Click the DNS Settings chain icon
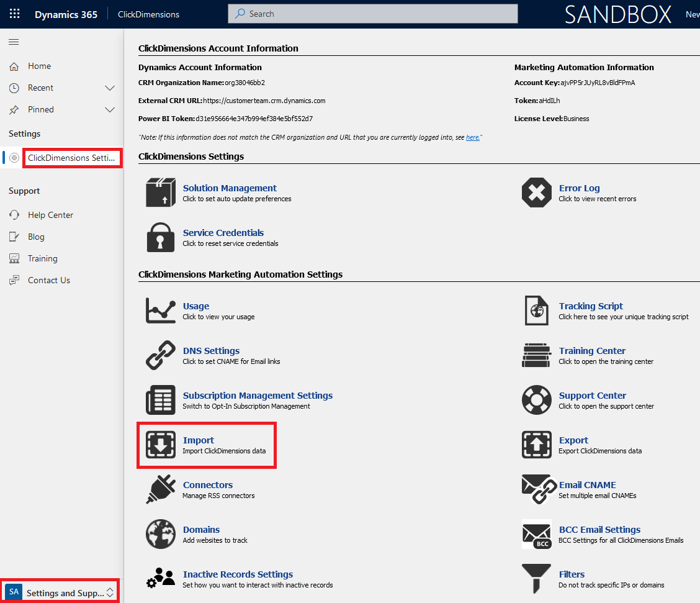 [x=161, y=355]
